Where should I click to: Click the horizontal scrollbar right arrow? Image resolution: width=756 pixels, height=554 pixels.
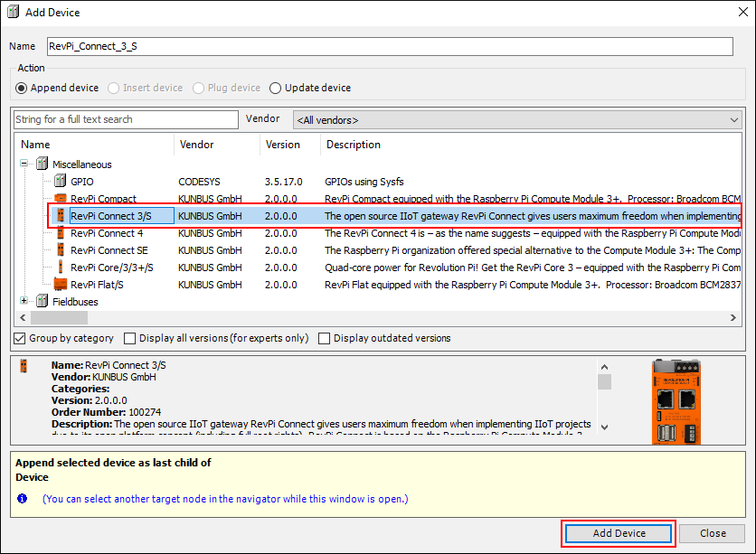(732, 317)
